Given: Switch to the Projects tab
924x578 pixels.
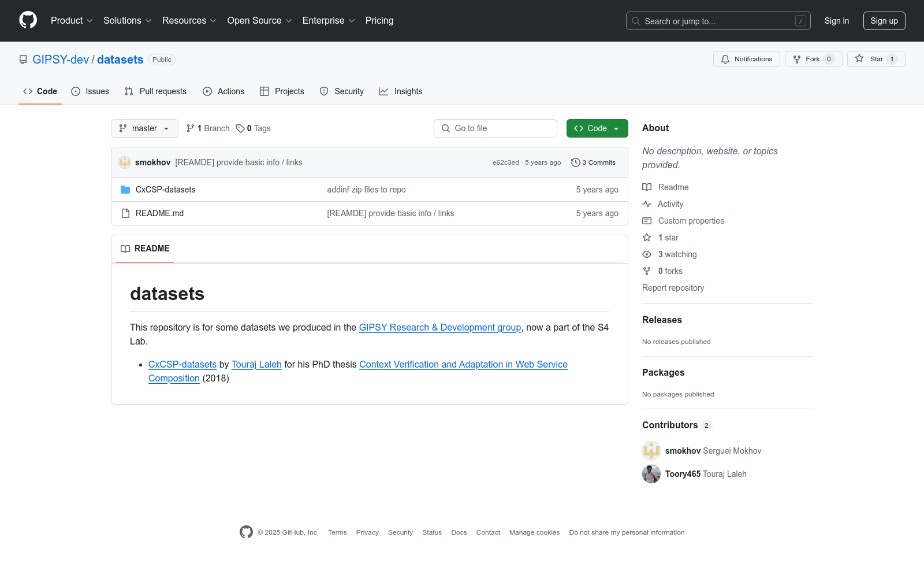Looking at the screenshot, I should pyautogui.click(x=282, y=91).
